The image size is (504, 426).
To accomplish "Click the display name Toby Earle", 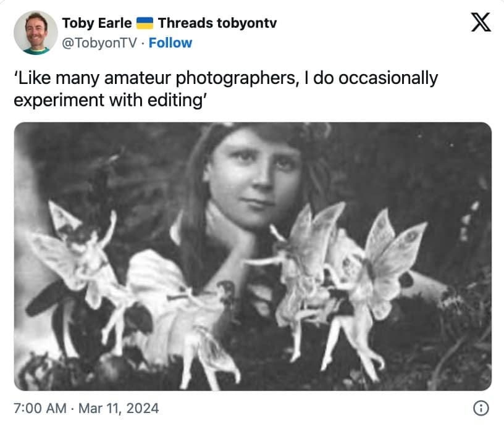I will click(96, 23).
